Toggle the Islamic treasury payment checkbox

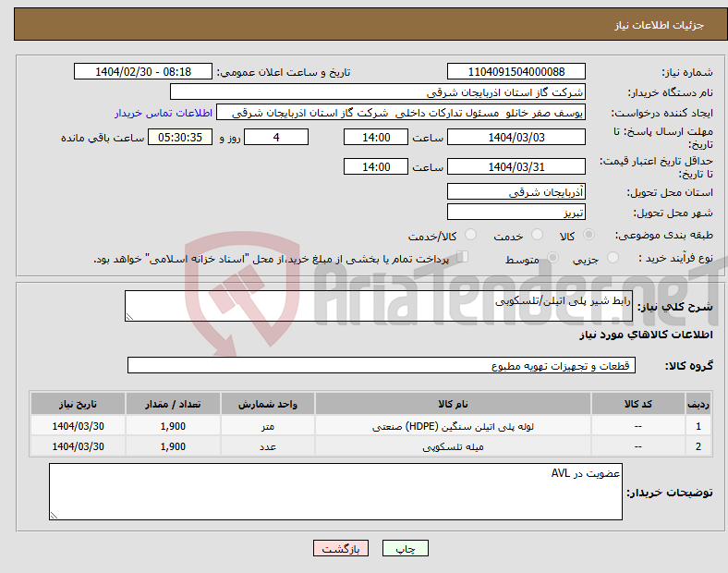463,257
